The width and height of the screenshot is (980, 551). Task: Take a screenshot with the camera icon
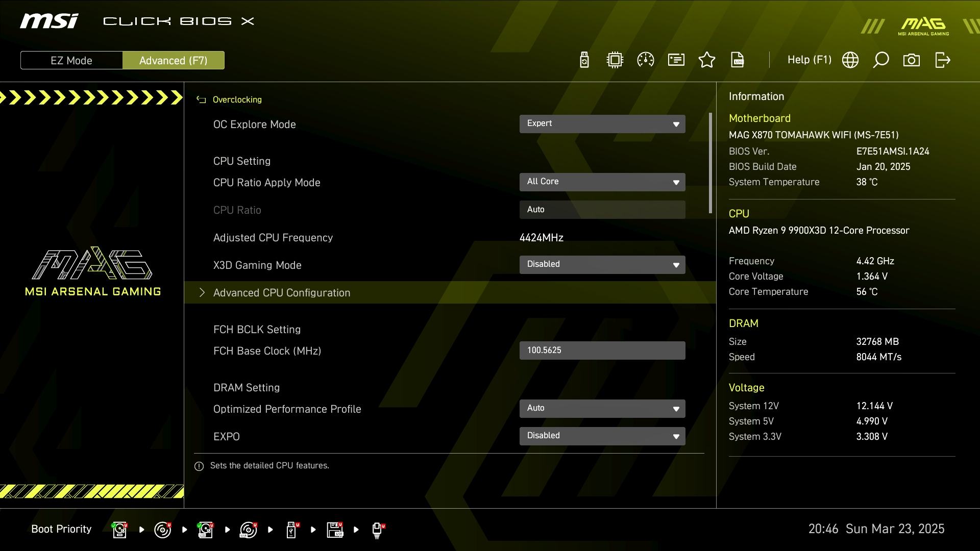click(x=912, y=60)
